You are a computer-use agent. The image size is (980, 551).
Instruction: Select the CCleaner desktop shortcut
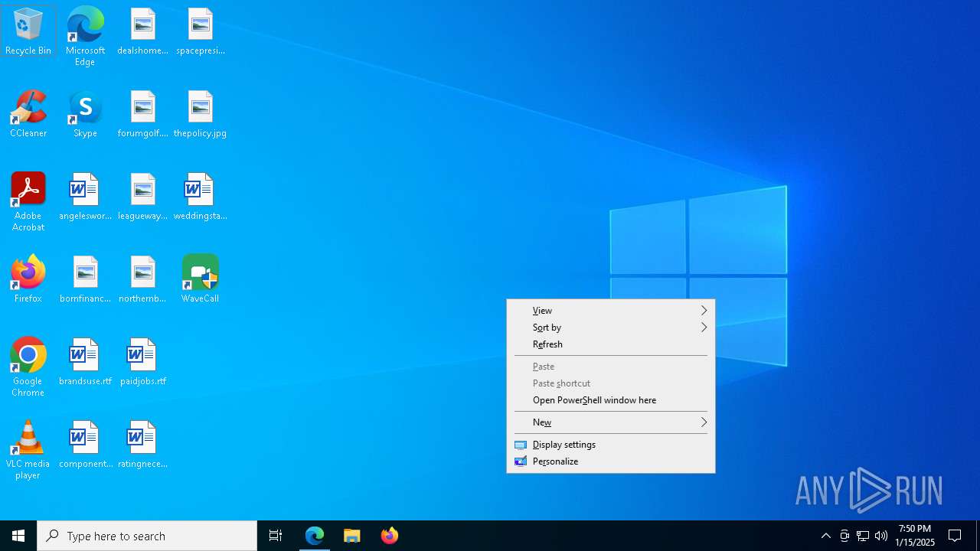[28, 113]
